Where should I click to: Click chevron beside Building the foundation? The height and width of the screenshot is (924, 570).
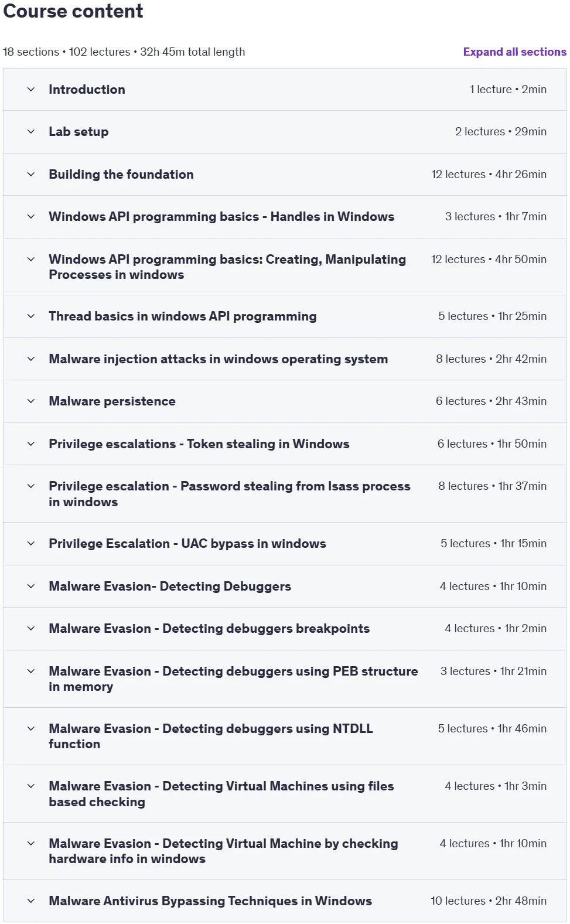pyautogui.click(x=31, y=175)
